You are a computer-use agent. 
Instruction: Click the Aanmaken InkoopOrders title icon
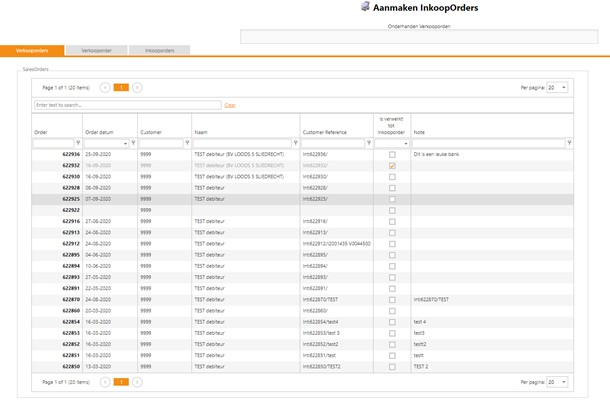(365, 7)
